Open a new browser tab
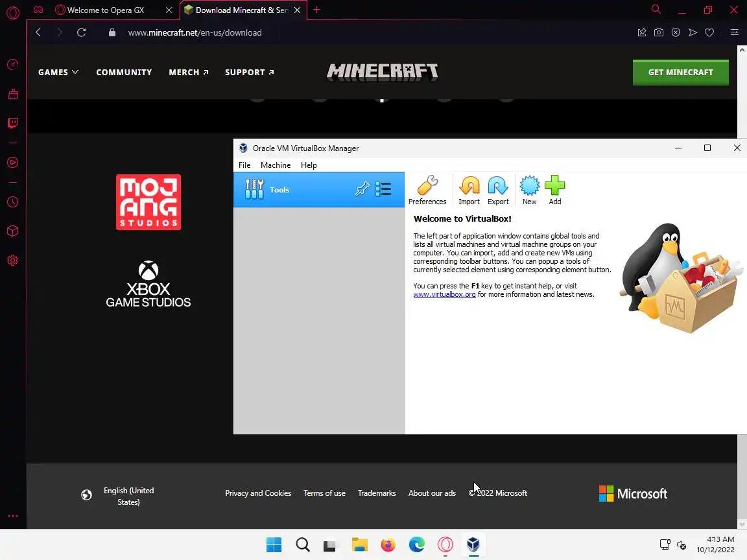747x560 pixels. point(316,10)
